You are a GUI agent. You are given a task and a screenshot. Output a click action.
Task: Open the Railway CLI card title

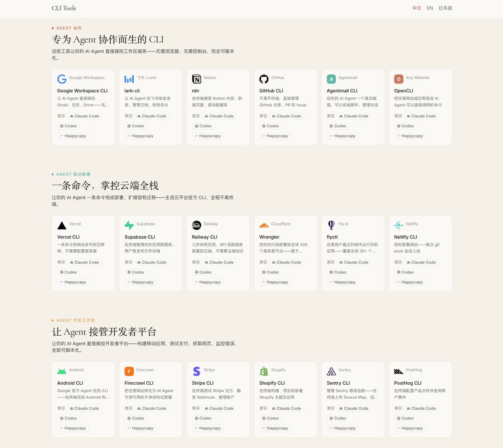click(x=205, y=237)
